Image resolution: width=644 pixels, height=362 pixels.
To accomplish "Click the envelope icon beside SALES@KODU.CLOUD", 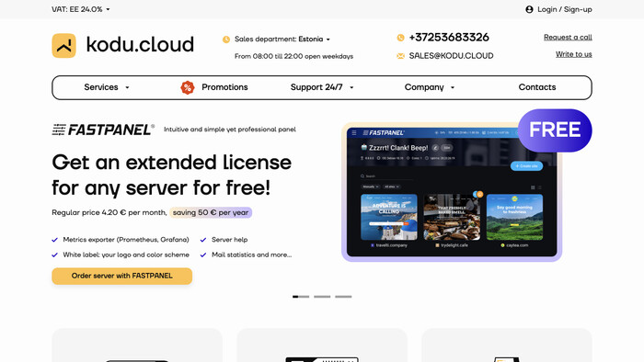I will click(400, 56).
